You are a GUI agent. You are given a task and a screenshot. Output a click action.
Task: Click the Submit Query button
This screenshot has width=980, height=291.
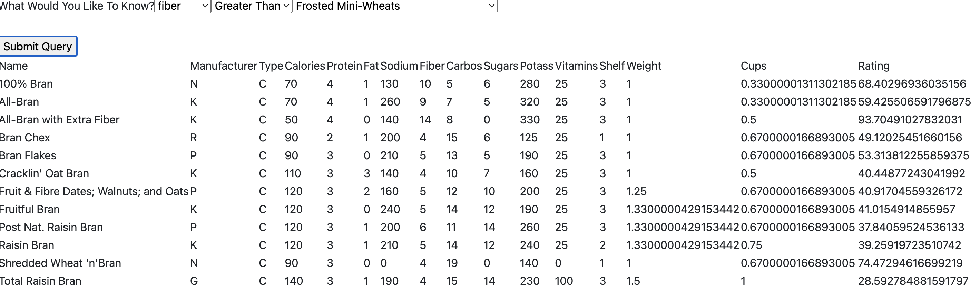[38, 46]
